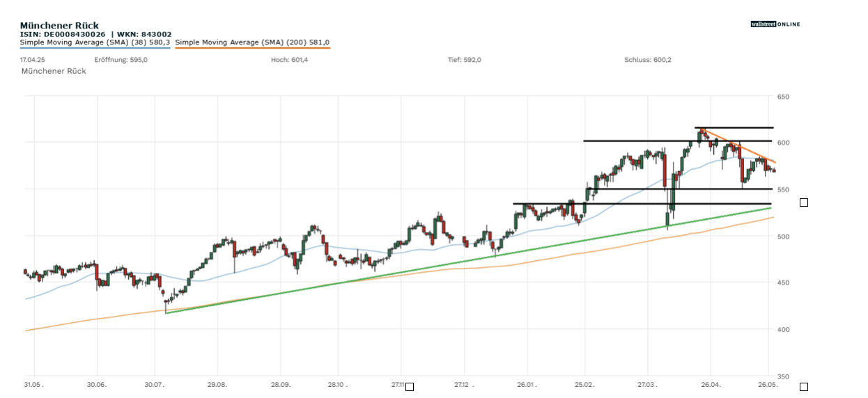Click the Eröffnung 595,0 value
Viewport: 868px width, 398px height.
click(121, 60)
